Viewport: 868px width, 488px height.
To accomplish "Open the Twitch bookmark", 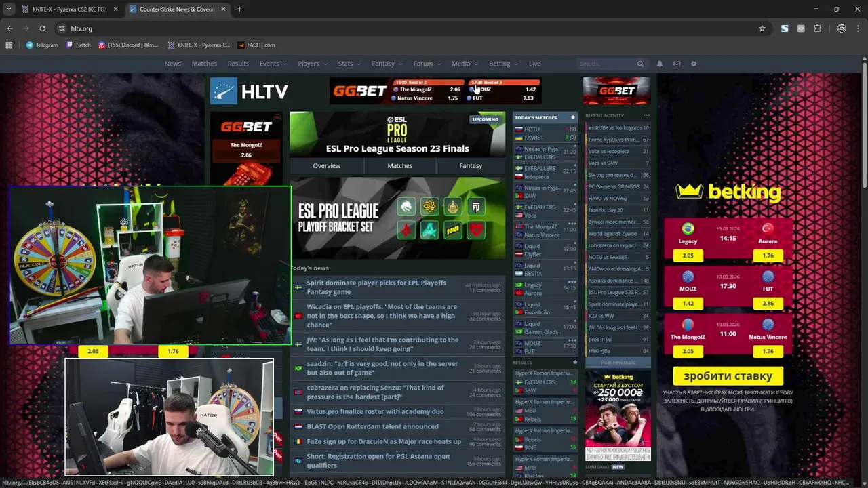I will [79, 45].
